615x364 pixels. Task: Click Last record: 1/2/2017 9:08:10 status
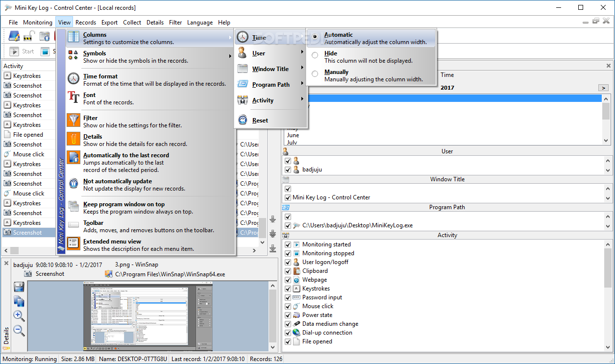tap(208, 359)
